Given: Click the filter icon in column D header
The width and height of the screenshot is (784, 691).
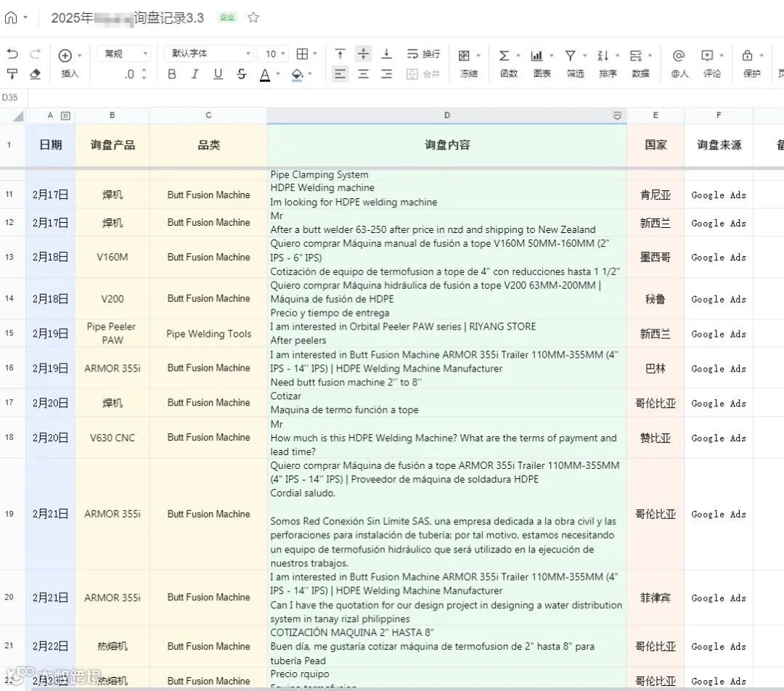Looking at the screenshot, I should click(x=618, y=116).
